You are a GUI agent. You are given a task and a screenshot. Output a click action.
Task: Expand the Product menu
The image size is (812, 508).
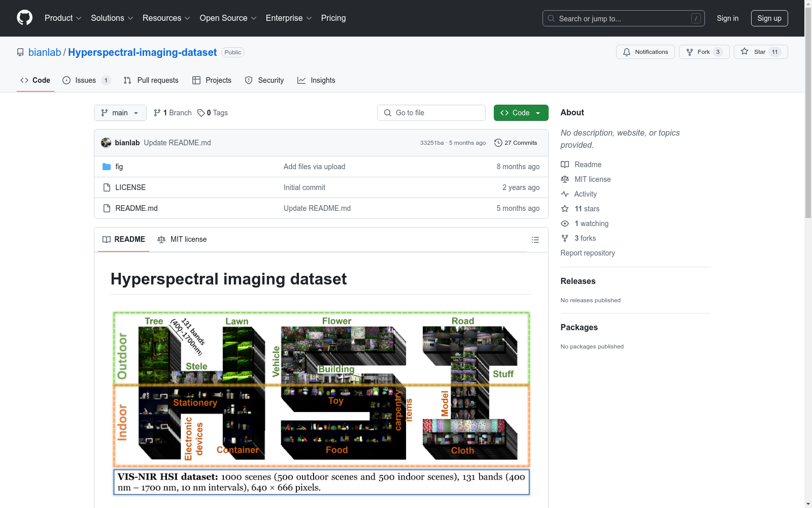pyautogui.click(x=63, y=18)
